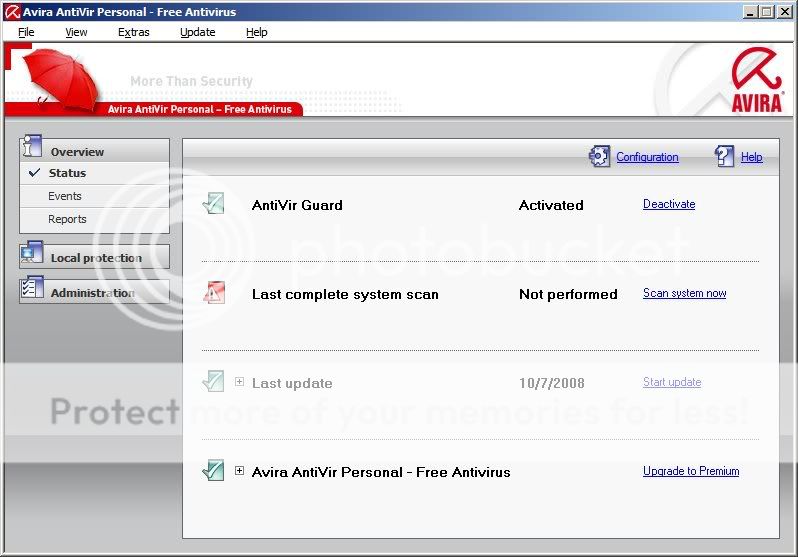This screenshot has width=798, height=557.
Task: Expand the Local protection section
Action: [95, 257]
